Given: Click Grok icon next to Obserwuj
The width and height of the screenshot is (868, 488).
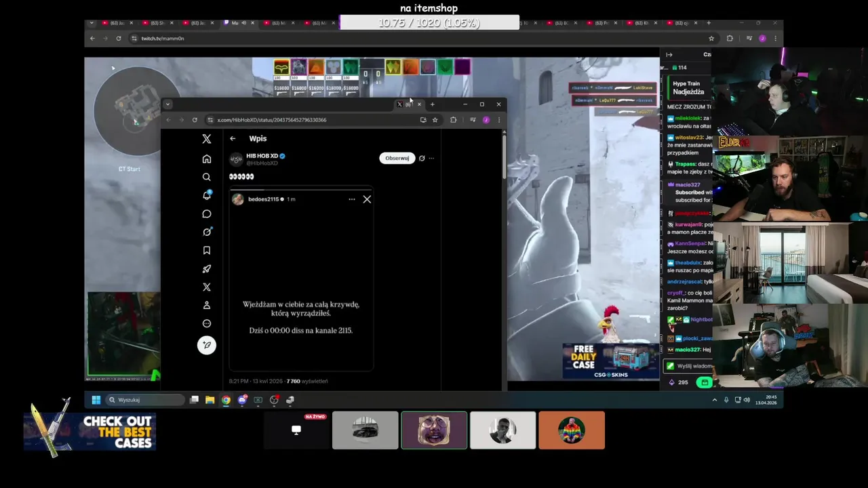Looking at the screenshot, I should 422,158.
